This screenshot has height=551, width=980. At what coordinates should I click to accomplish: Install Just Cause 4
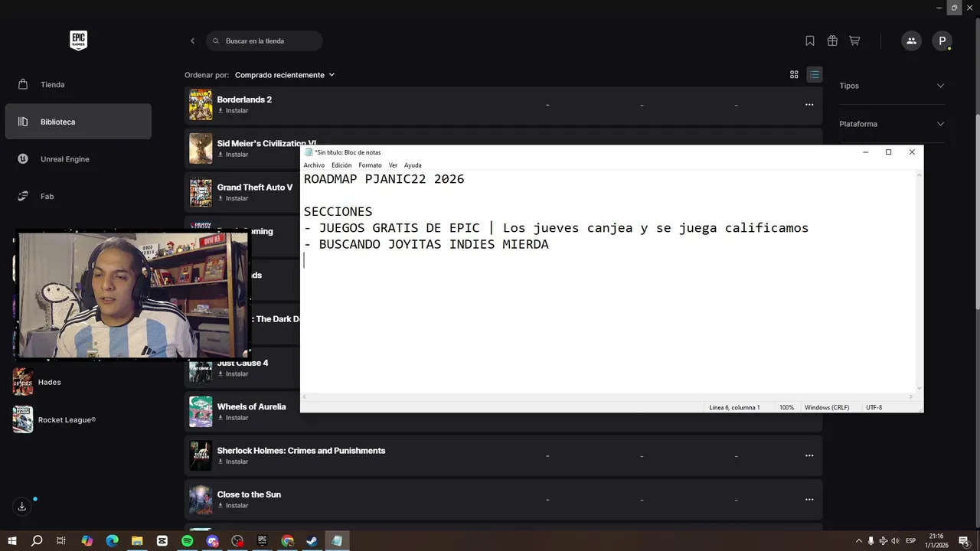click(x=233, y=374)
